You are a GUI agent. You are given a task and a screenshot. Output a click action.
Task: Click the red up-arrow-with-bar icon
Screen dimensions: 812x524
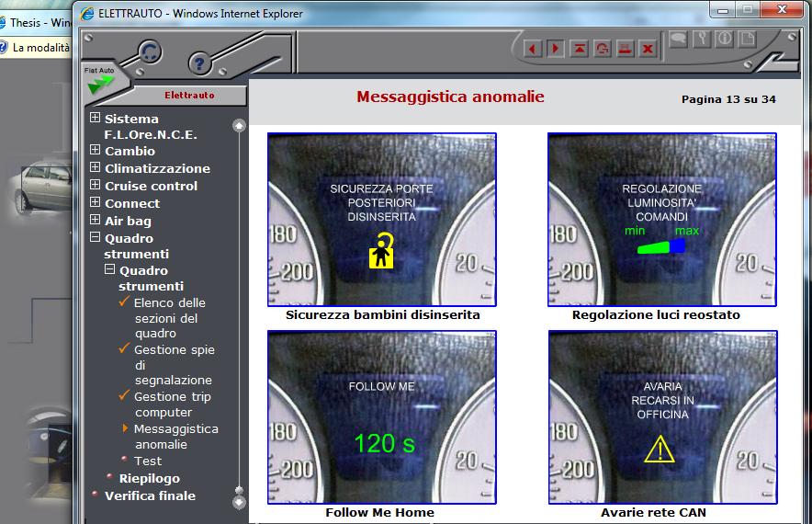click(579, 50)
